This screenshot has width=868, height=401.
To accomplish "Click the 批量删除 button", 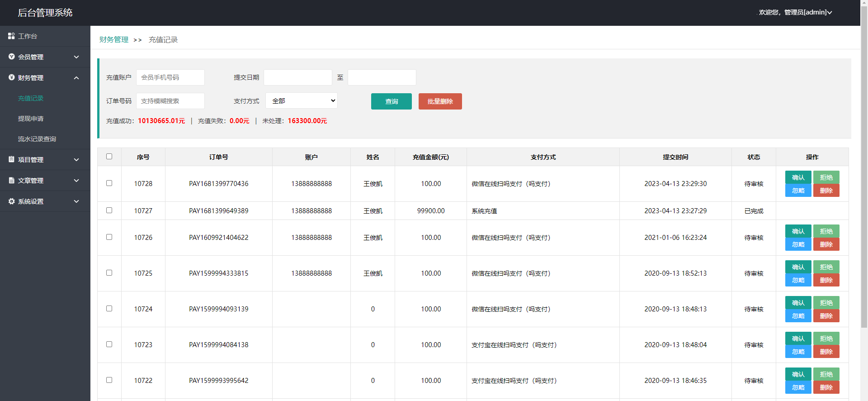I will click(x=440, y=101).
